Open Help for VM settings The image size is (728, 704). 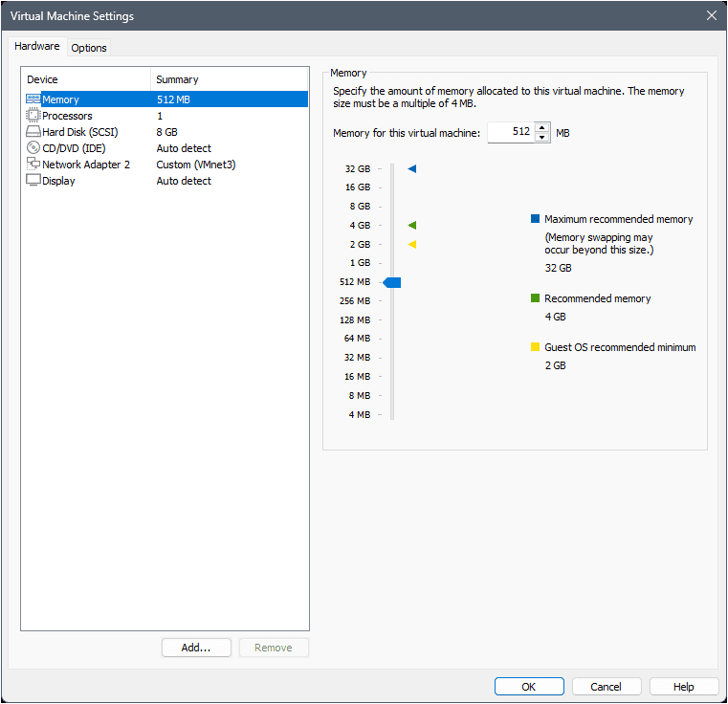[683, 687]
